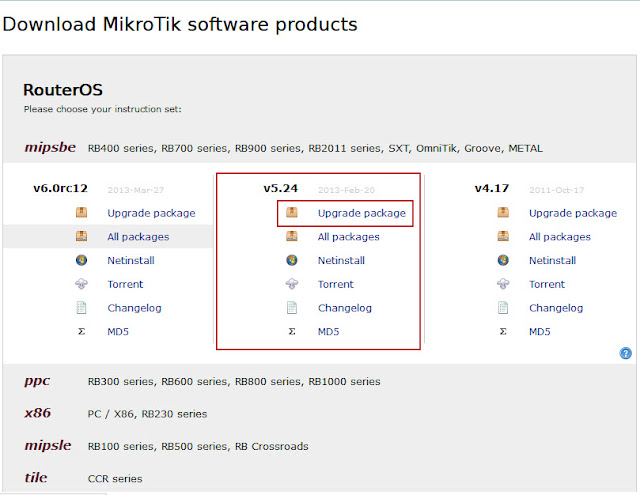The height and width of the screenshot is (495, 640).
Task: Click the Download MikroTik software products title
Action: (180, 24)
